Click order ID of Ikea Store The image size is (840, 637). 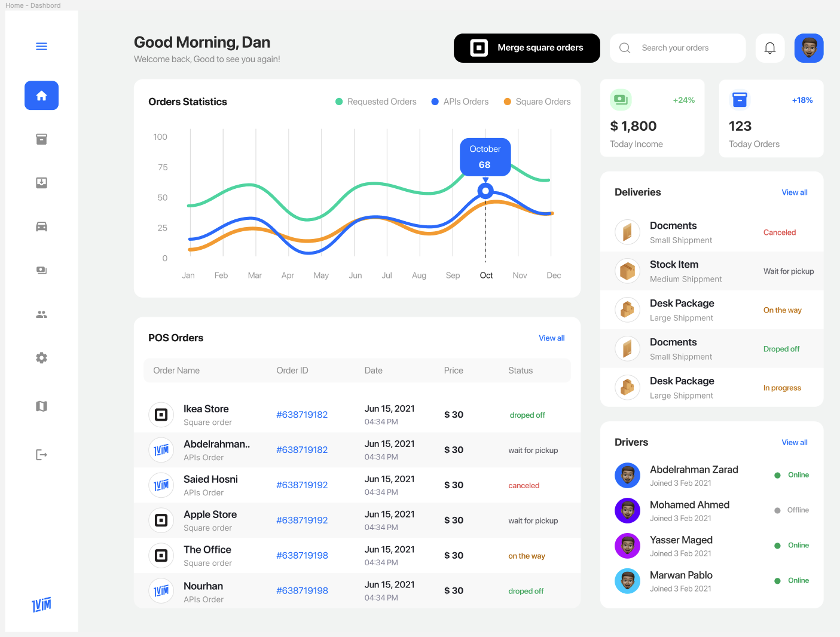pos(302,415)
